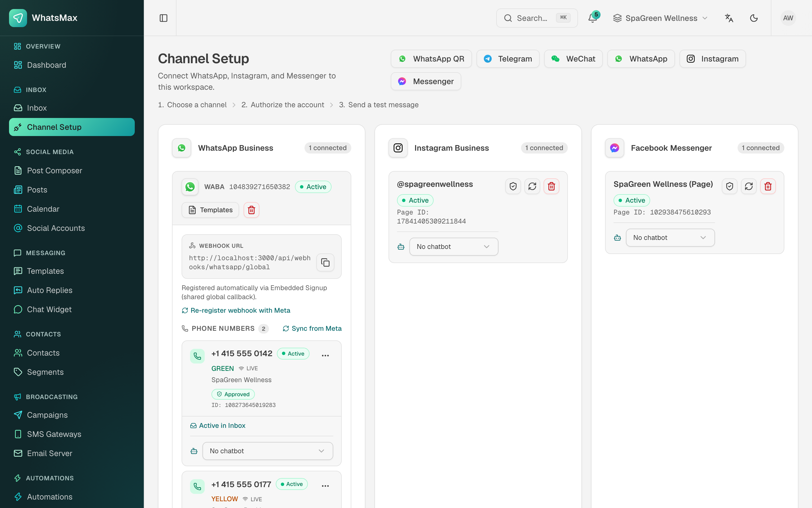The image size is (812, 508).
Task: Refresh the SpaGreen Wellness (Page) connection
Action: [x=749, y=187]
